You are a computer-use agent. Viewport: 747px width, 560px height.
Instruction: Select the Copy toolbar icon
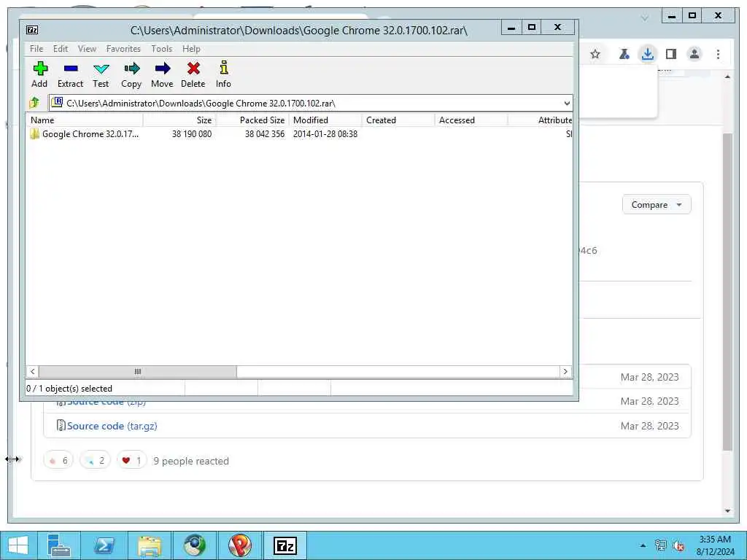pyautogui.click(x=131, y=75)
